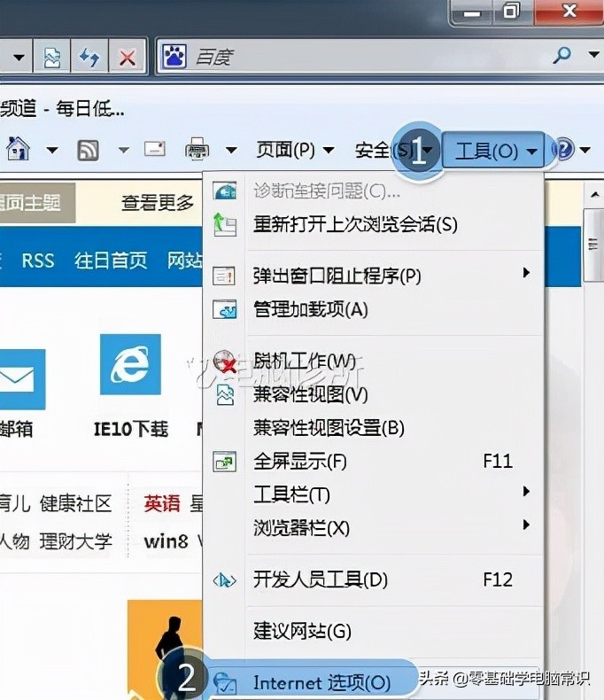Image resolution: width=604 pixels, height=700 pixels.
Task: Click the 查看更多 link
Action: tap(158, 203)
